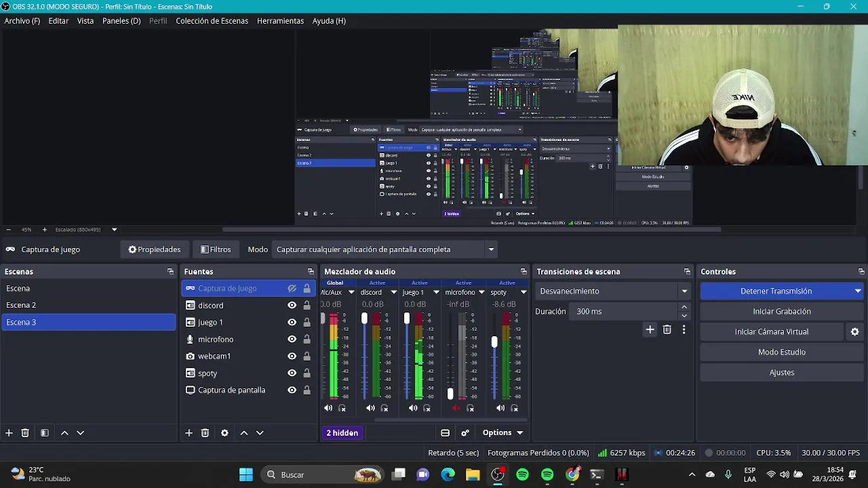Click the spoty volume slider handle
Viewport: 868px width, 488px height.
point(494,342)
